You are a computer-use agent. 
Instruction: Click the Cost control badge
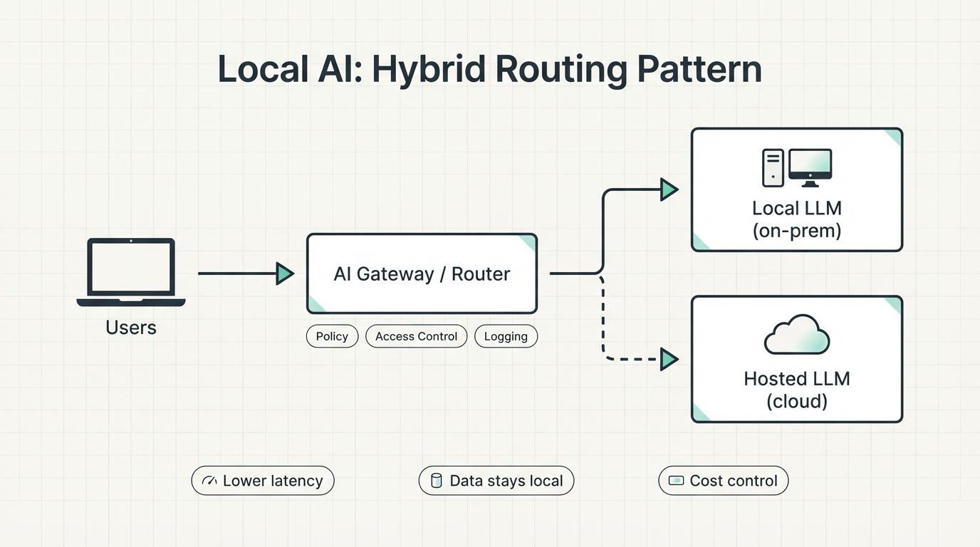(x=723, y=481)
